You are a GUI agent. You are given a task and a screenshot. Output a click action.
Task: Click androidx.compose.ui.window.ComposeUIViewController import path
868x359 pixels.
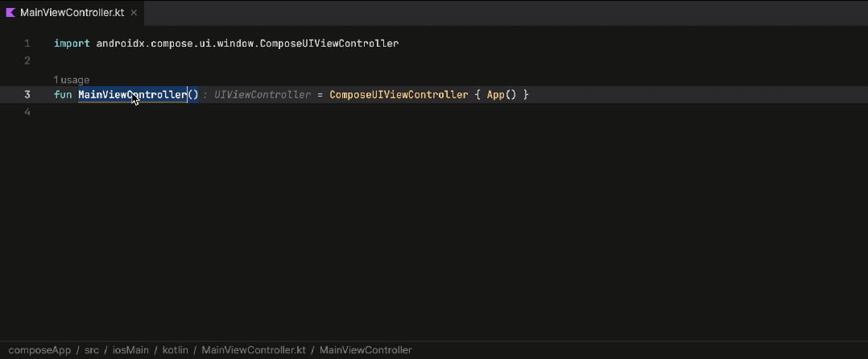(247, 43)
